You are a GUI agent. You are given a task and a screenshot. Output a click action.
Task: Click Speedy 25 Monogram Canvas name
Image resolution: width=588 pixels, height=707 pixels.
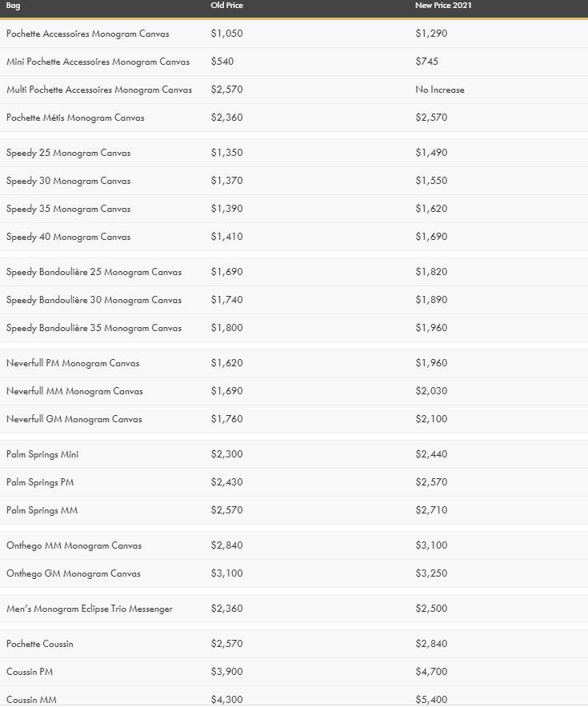pyautogui.click(x=68, y=153)
